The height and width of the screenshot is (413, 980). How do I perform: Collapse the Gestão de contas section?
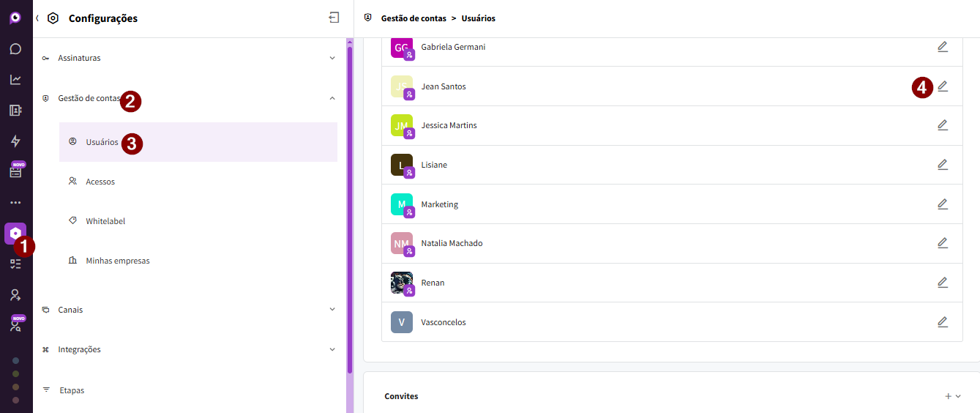tap(332, 98)
